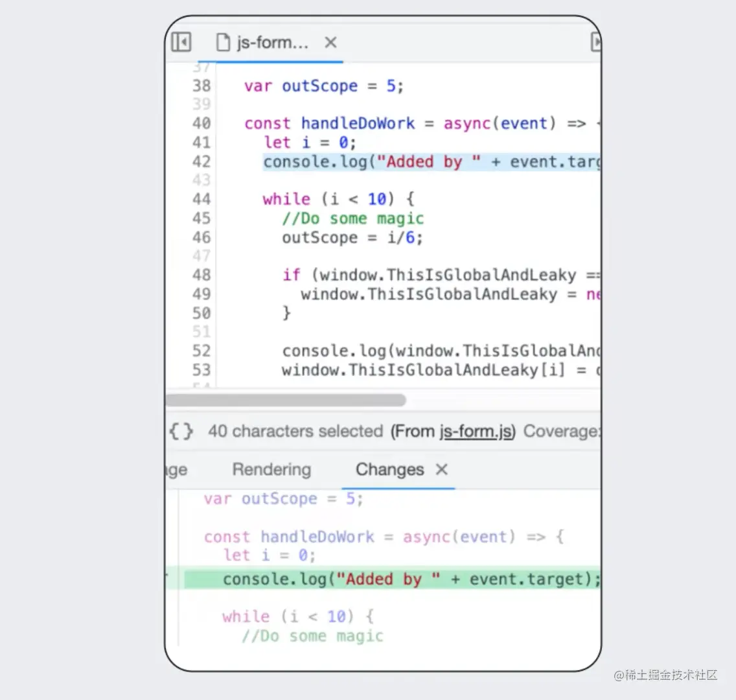This screenshot has height=700, width=736.
Task: Click "//Do some magic" in Changes diff
Action: (x=312, y=636)
